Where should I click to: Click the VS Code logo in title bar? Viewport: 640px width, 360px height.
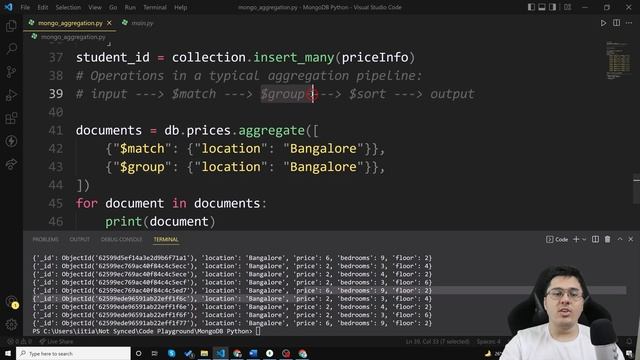pyautogui.click(x=9, y=7)
